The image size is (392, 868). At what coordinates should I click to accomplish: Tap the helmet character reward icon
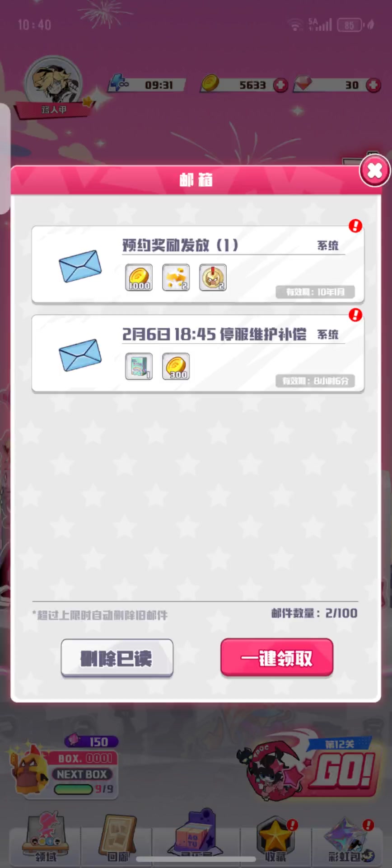click(x=213, y=278)
